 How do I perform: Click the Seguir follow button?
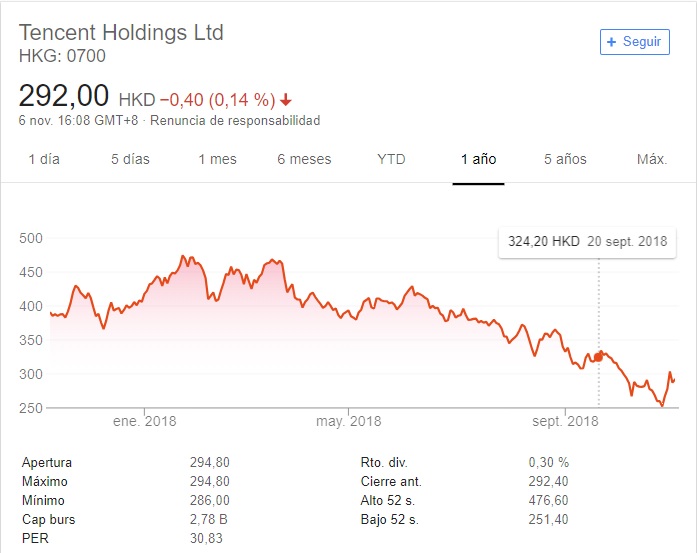(634, 41)
